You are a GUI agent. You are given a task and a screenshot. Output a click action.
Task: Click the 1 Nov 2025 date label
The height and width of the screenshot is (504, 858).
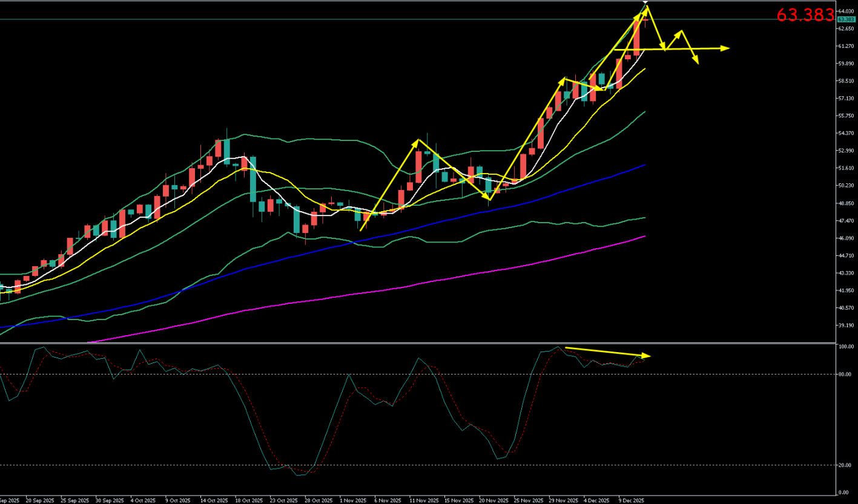tap(353, 501)
